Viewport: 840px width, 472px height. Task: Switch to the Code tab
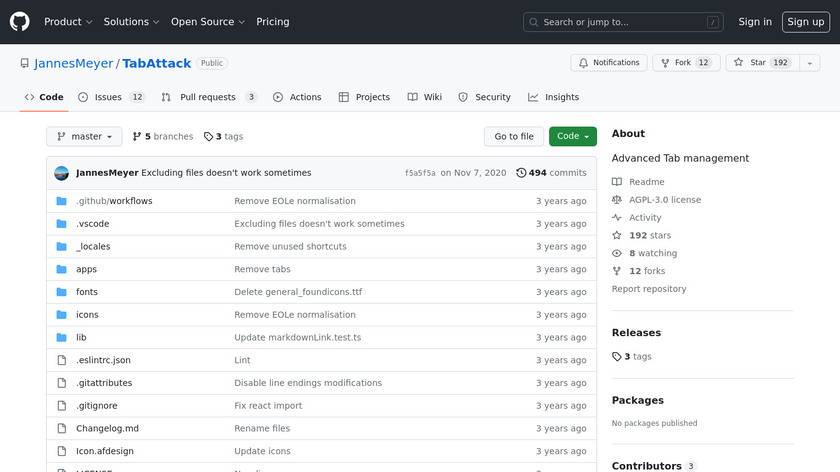pos(44,97)
